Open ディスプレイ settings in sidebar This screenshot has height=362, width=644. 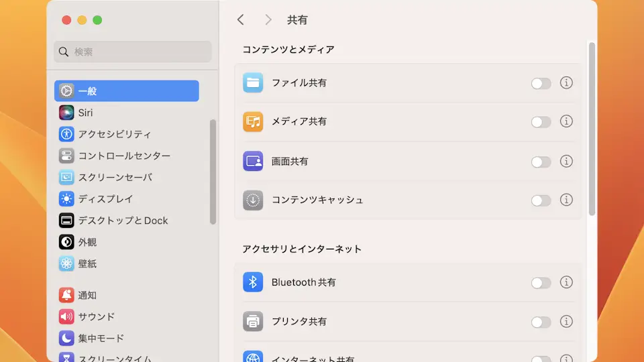(105, 199)
